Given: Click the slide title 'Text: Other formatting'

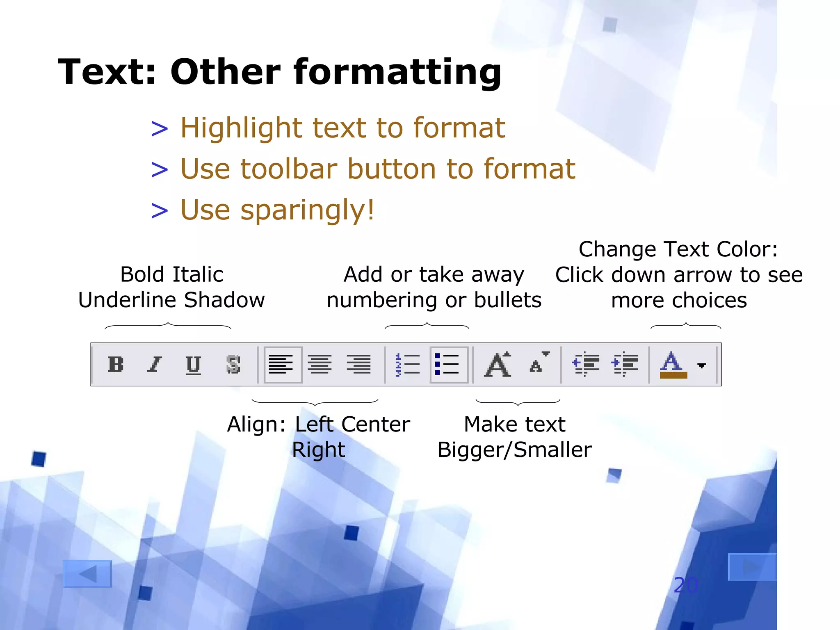Looking at the screenshot, I should tap(279, 72).
